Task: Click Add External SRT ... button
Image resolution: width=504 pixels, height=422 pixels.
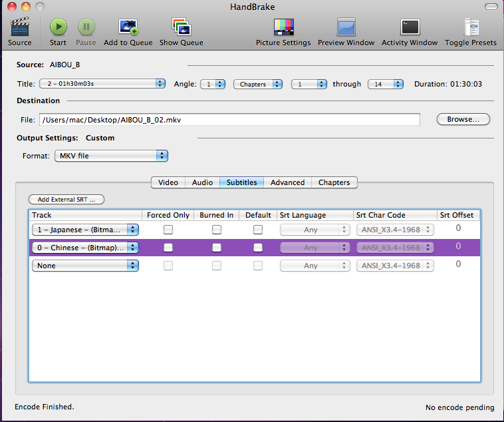Action: click(x=66, y=199)
